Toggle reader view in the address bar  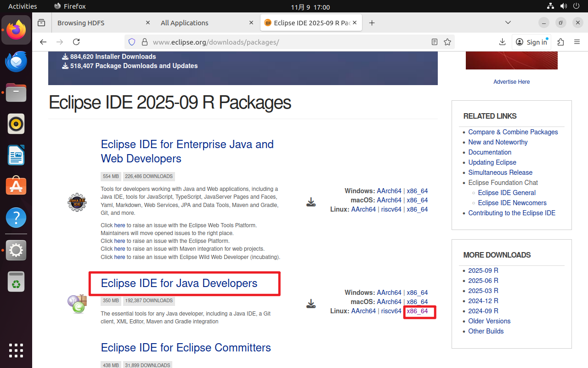click(434, 42)
